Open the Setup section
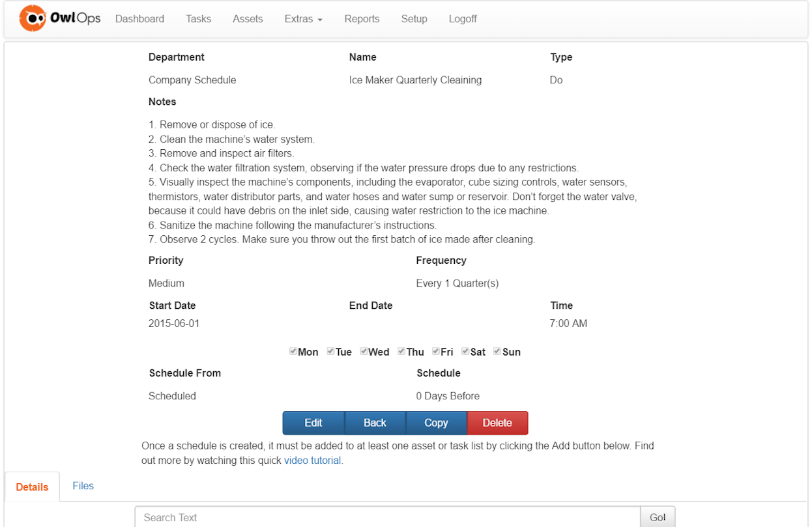This screenshot has width=812, height=527. [414, 19]
